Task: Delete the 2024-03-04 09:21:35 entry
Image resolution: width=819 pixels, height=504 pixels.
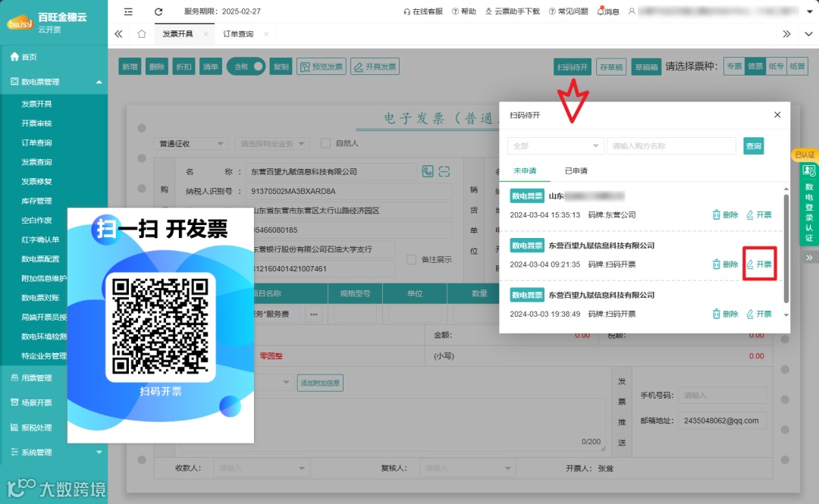Action: 725,265
